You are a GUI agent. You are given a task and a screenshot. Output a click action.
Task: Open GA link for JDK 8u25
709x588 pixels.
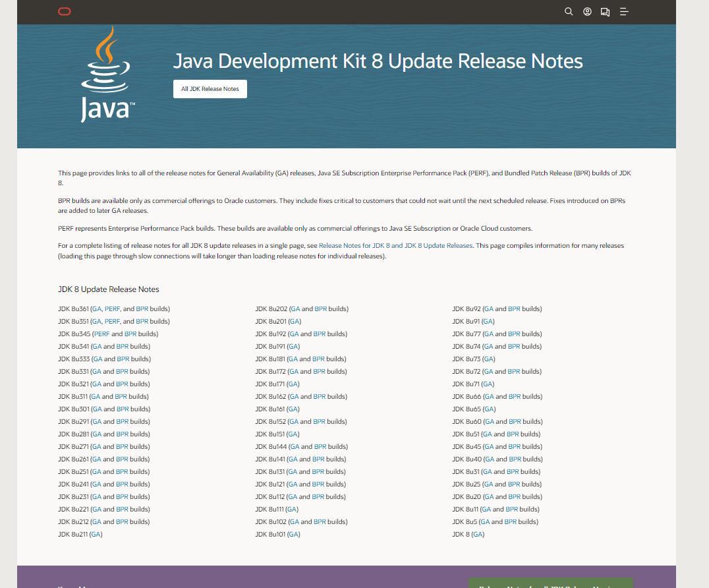click(489, 485)
